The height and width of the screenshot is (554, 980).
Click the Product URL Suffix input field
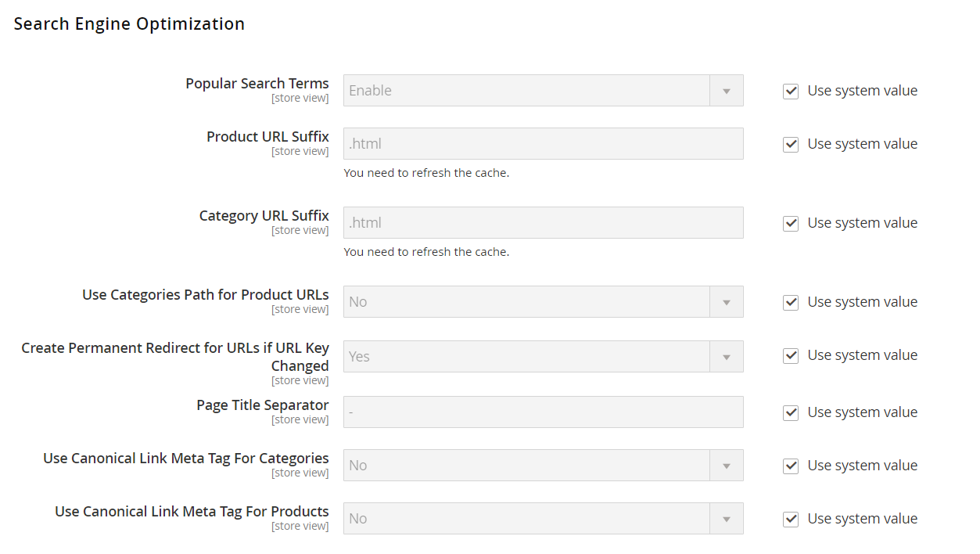point(543,144)
